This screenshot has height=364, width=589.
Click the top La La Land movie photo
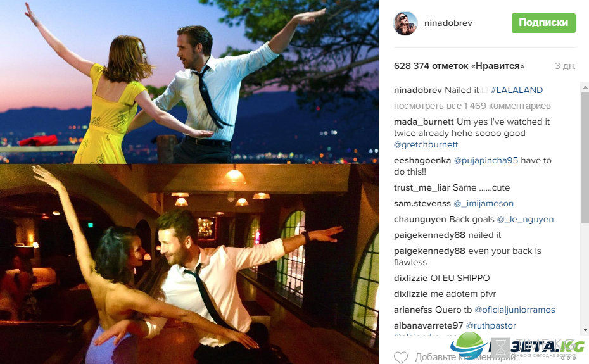[x=189, y=82]
